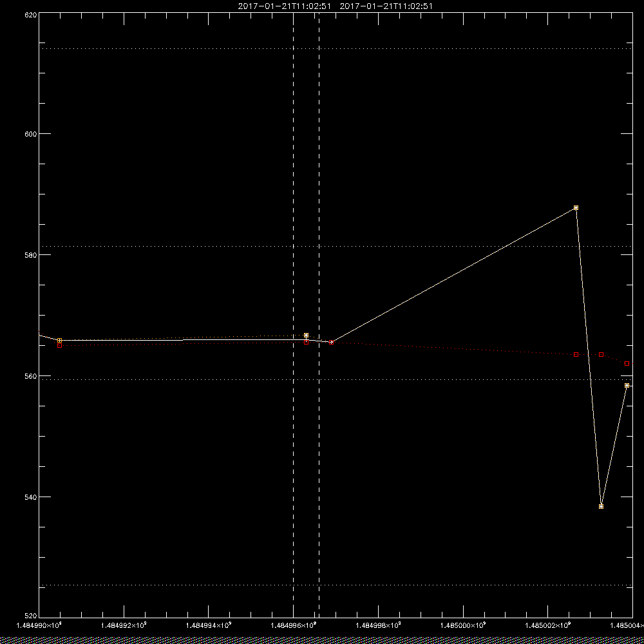
Task: Select the final white-line data marker below 560
Action: pos(627,385)
